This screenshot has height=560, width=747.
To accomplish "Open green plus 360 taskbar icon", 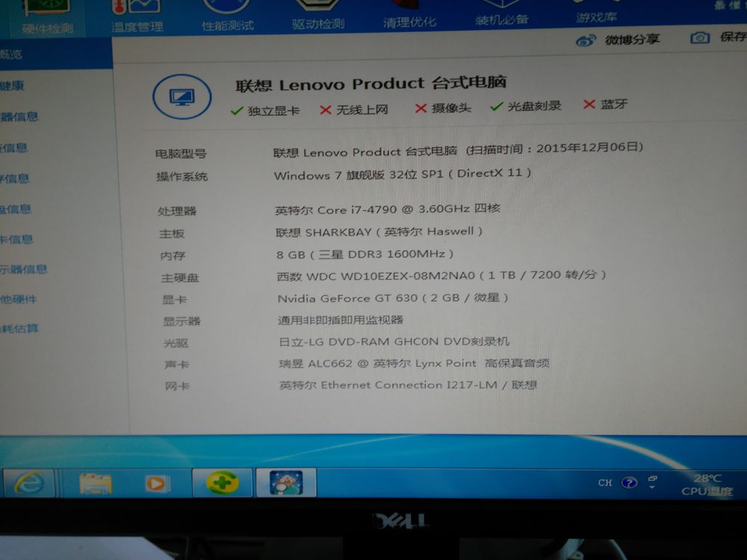I will 222,483.
